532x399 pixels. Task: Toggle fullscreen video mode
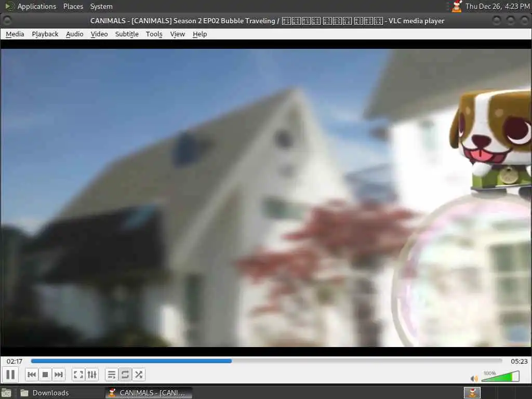pyautogui.click(x=78, y=375)
